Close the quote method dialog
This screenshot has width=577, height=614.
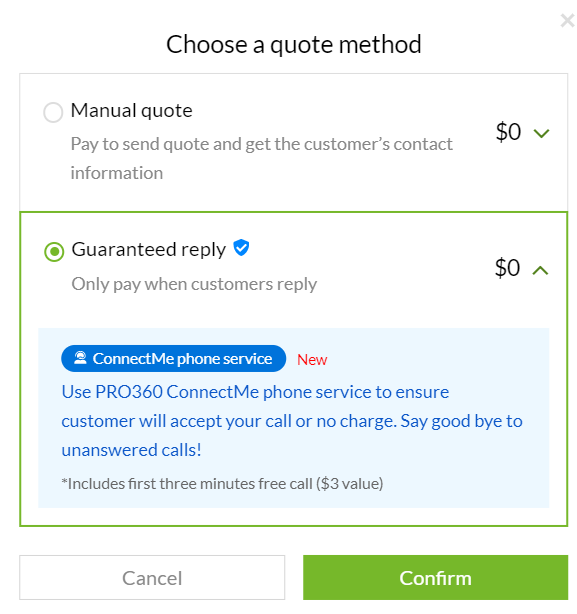point(567,20)
